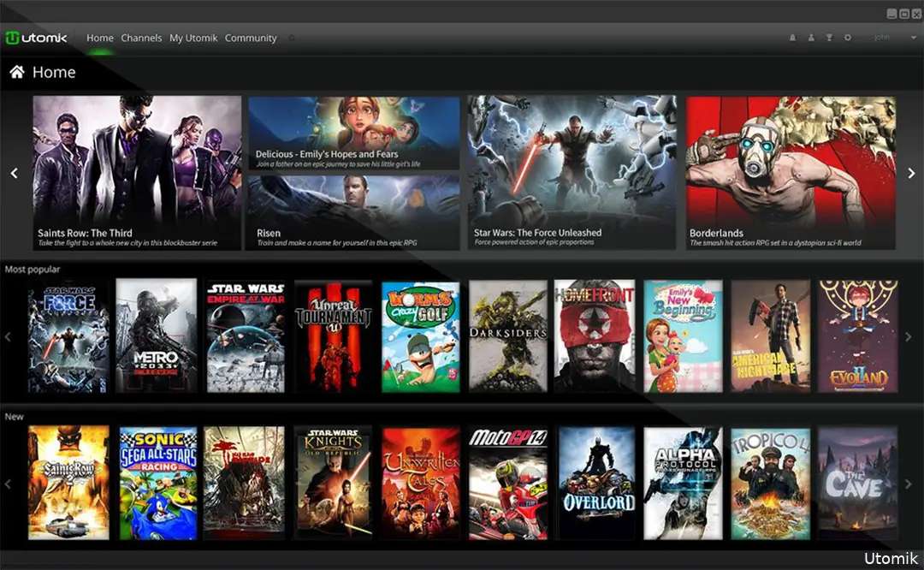924x570 pixels.
Task: Show previous New games
Action: [x=8, y=484]
